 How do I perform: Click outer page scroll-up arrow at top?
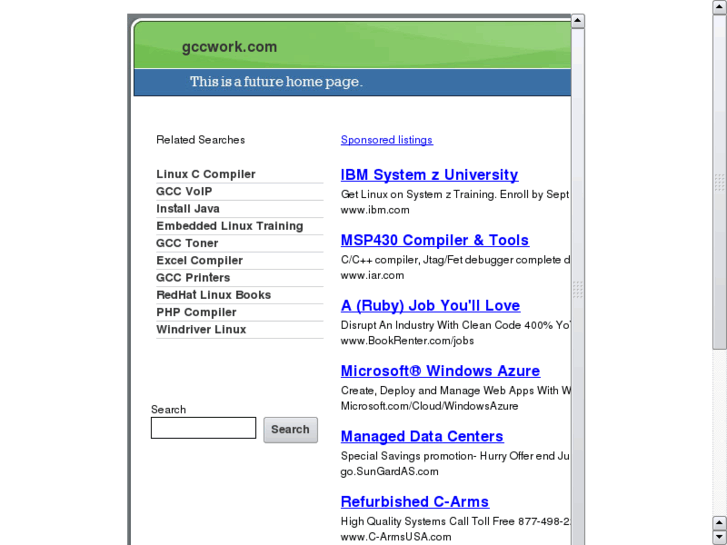(x=720, y=7)
